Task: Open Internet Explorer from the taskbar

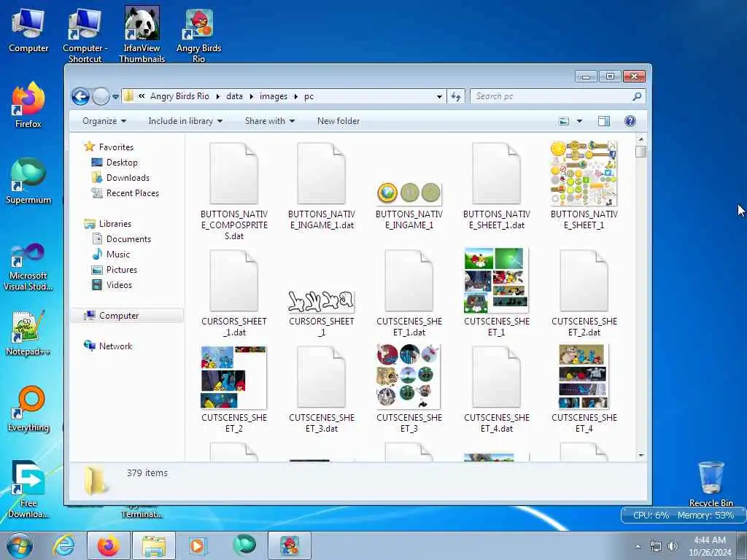Action: [x=64, y=545]
